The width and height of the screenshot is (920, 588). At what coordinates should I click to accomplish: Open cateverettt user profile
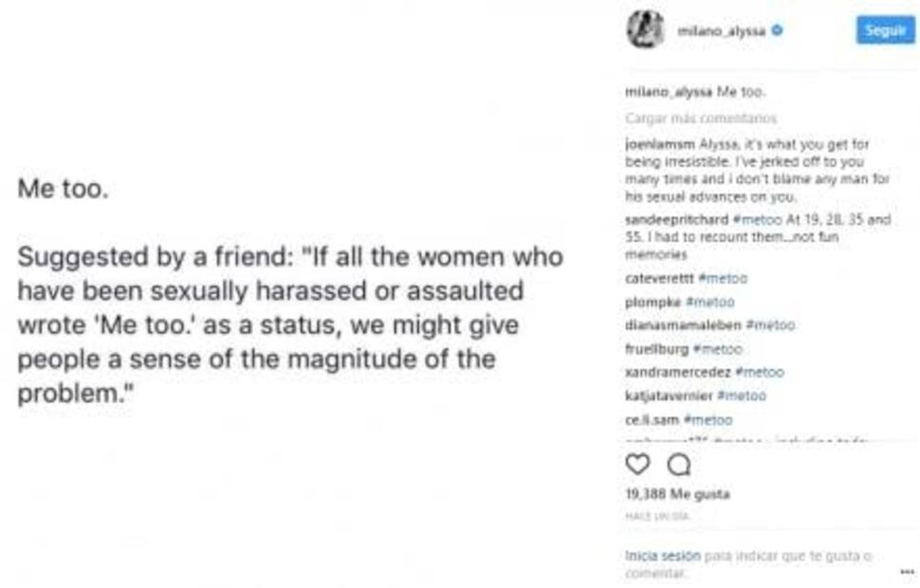tap(659, 279)
